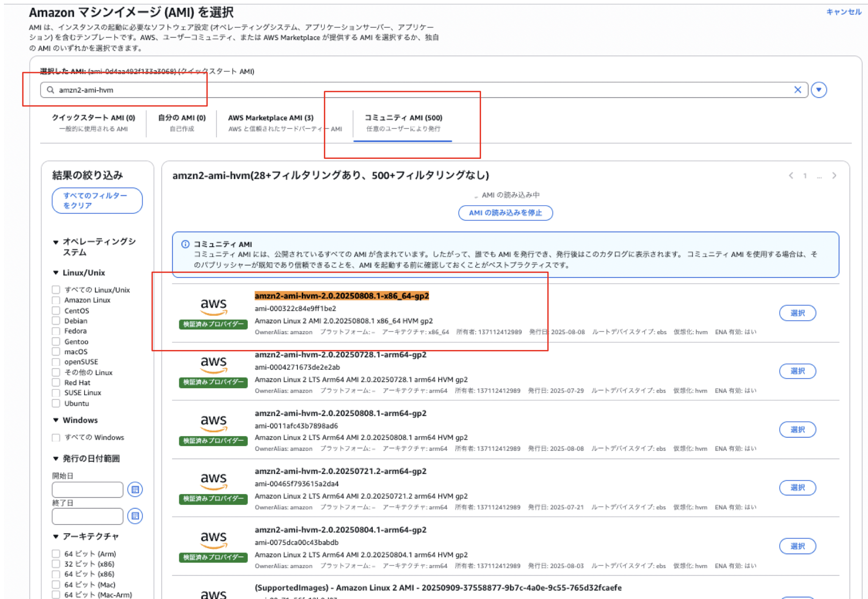Select the 20250728.1-arm64-gp2 AMI
Viewport: 868px width, 599px height.
click(x=797, y=371)
